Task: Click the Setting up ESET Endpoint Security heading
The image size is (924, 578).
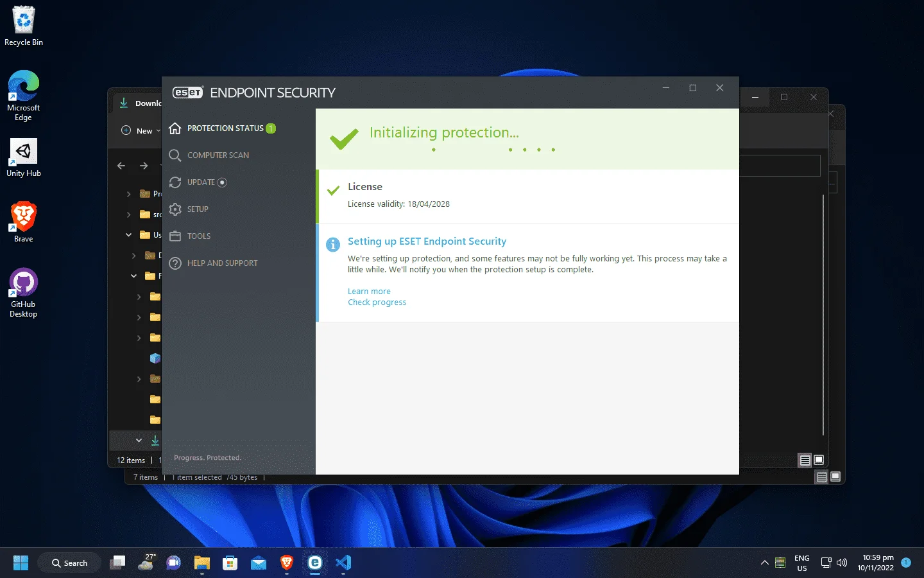Action: (427, 241)
